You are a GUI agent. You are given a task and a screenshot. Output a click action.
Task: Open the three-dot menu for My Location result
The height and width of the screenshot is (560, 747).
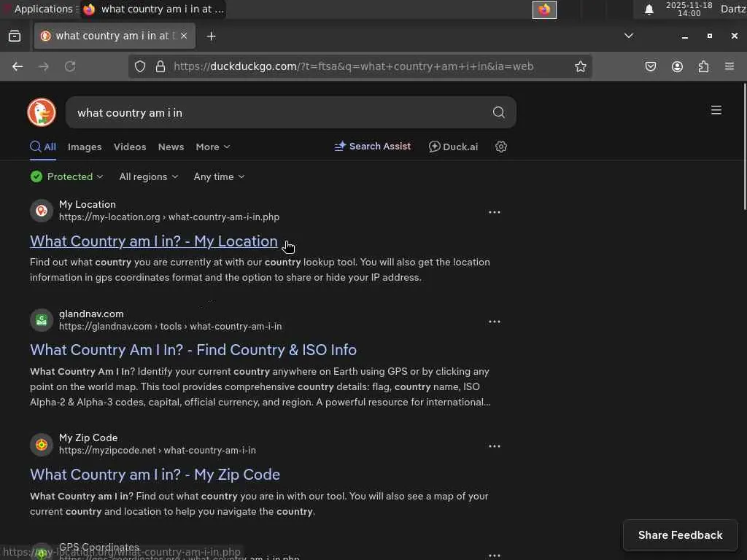point(495,212)
